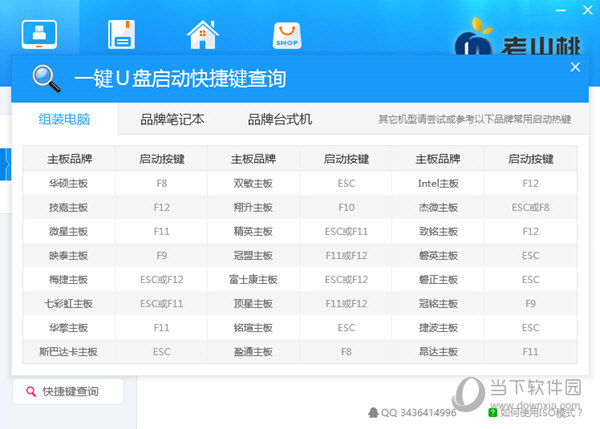Click the F9 key for 映泰主板
The width and height of the screenshot is (600, 429).
pyautogui.click(x=161, y=256)
